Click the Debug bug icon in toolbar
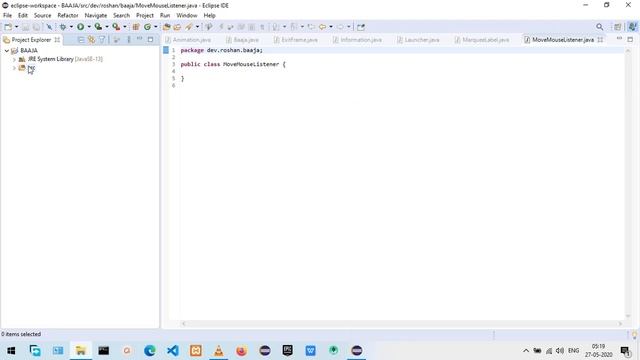Image resolution: width=640 pixels, height=360 pixels. 63,27
